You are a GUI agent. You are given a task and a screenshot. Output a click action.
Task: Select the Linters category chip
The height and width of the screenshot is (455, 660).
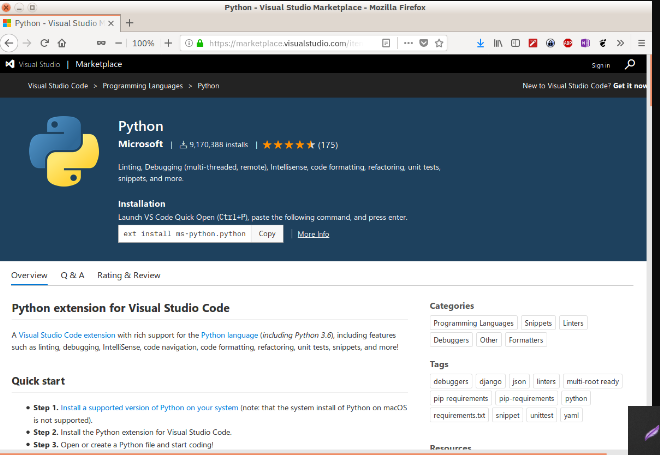[573, 323]
